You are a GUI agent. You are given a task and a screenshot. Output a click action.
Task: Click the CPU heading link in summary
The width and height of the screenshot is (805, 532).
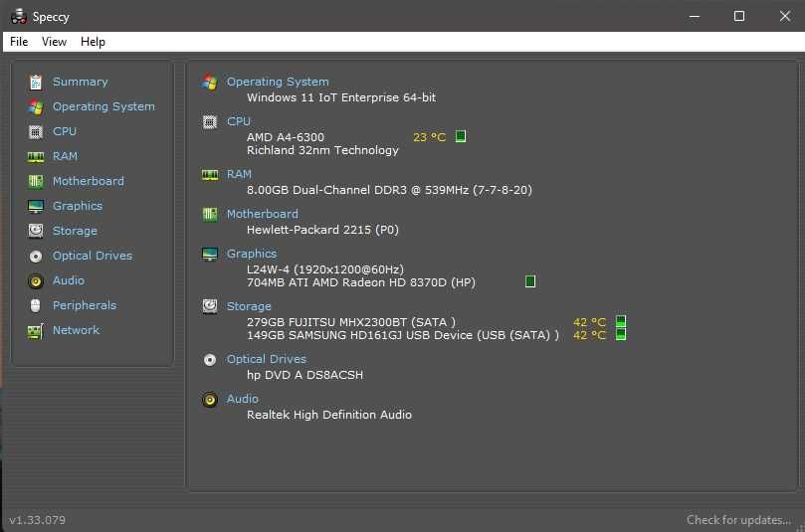[239, 121]
